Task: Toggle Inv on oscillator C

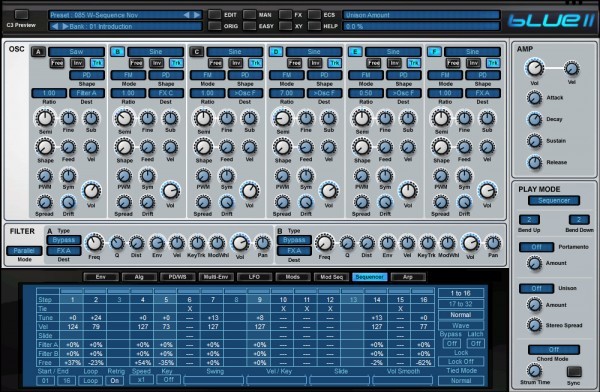Action: [236, 63]
